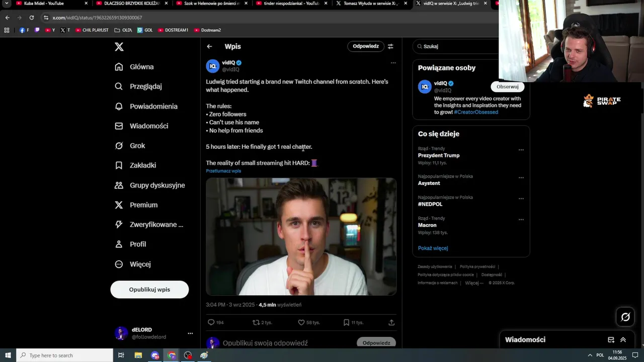Click Pokaż więcej link
This screenshot has width=644, height=362.
pos(433,248)
